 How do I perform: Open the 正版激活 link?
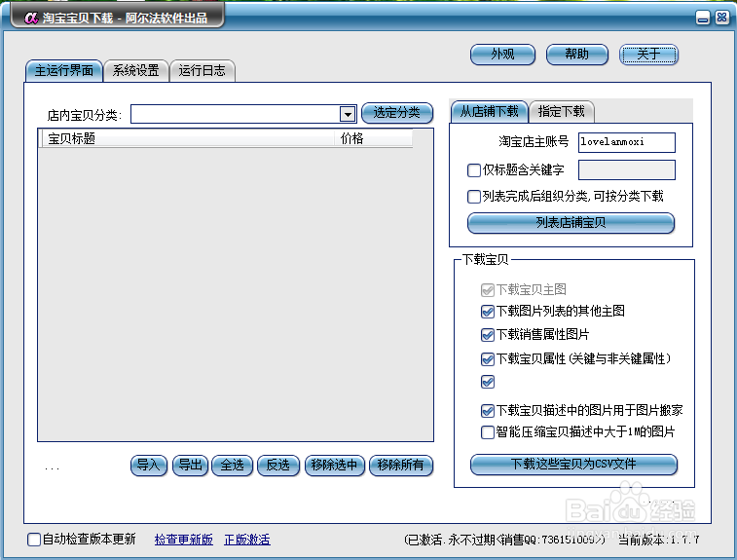click(x=247, y=540)
